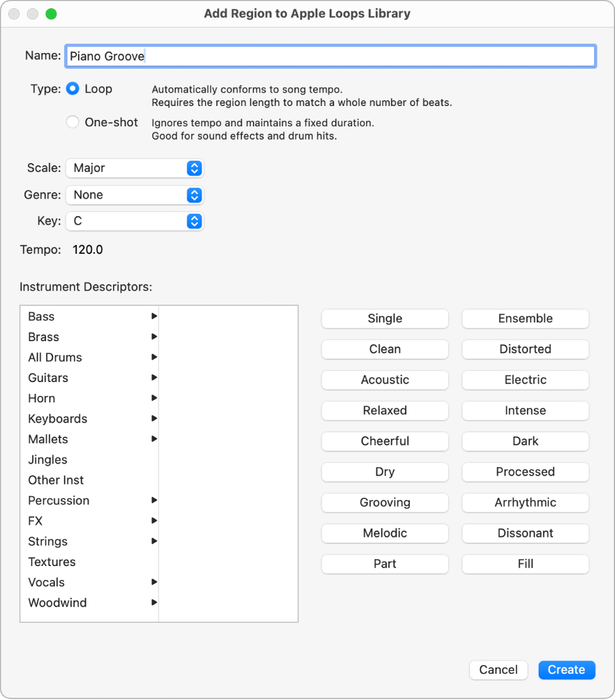Click the Name input field
The image size is (615, 700).
330,56
